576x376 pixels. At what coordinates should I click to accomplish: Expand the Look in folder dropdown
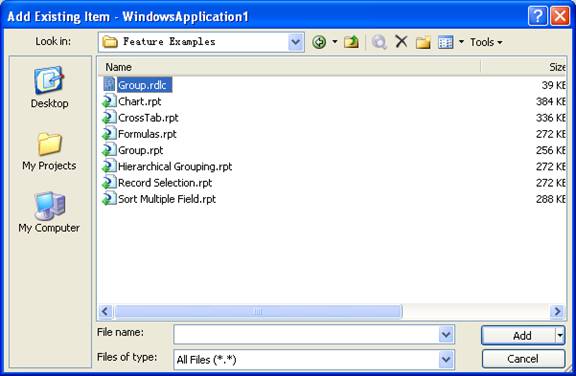point(296,42)
